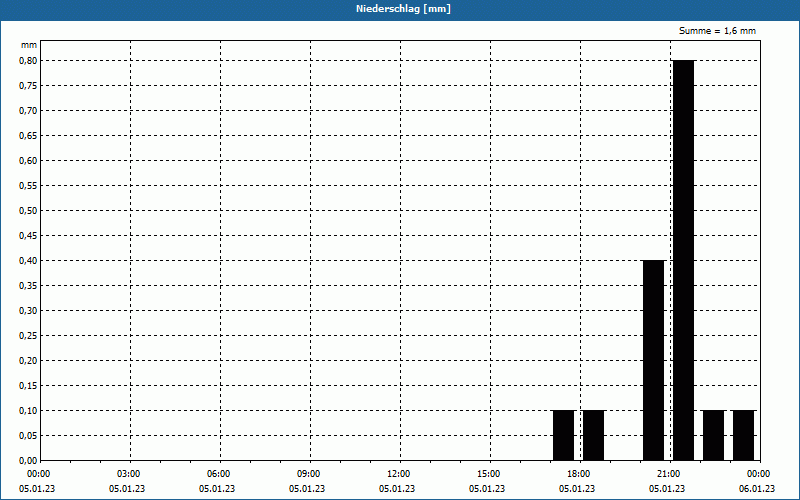Click the 06:00 time axis label
The height and width of the screenshot is (500, 800).
coord(218,474)
